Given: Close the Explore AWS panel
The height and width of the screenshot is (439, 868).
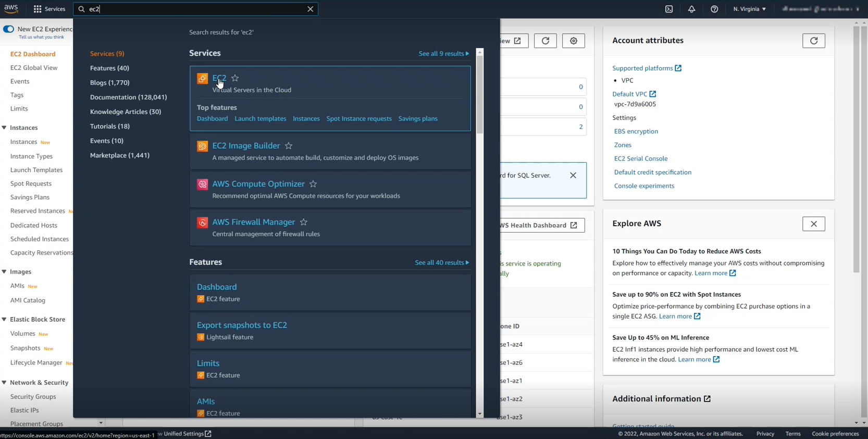Looking at the screenshot, I should pyautogui.click(x=813, y=224).
